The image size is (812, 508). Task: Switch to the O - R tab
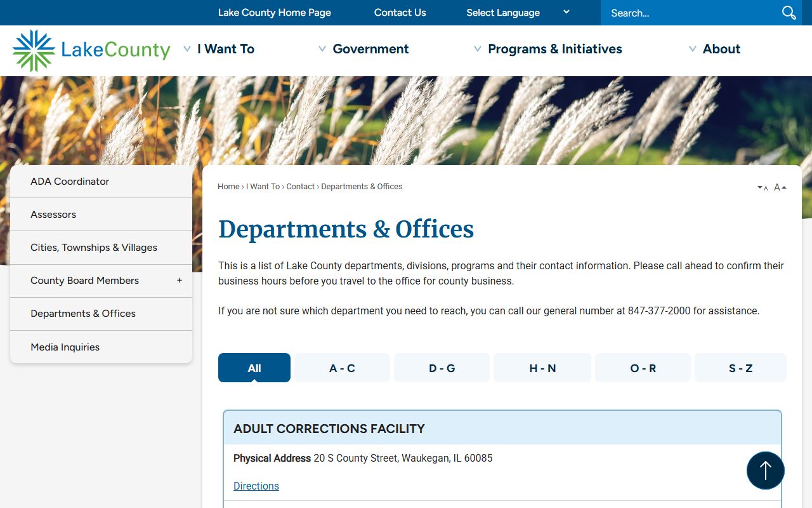tap(643, 368)
